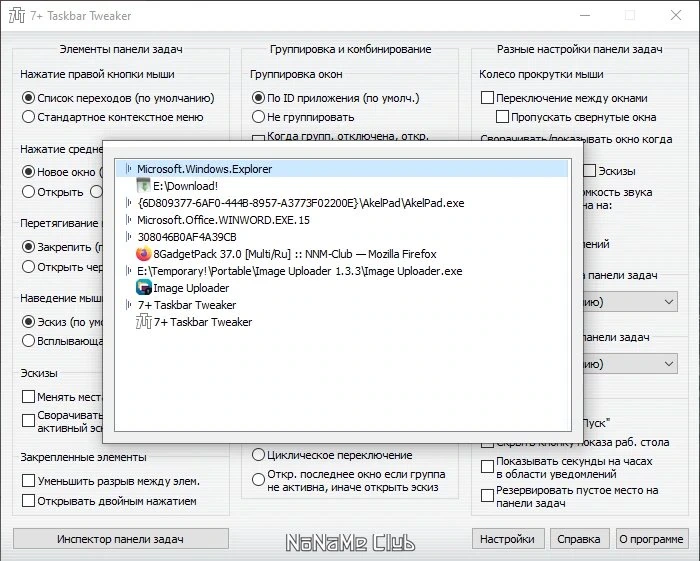700x561 pixels.
Task: Click the E:\Download! folder icon
Action: pos(143,186)
